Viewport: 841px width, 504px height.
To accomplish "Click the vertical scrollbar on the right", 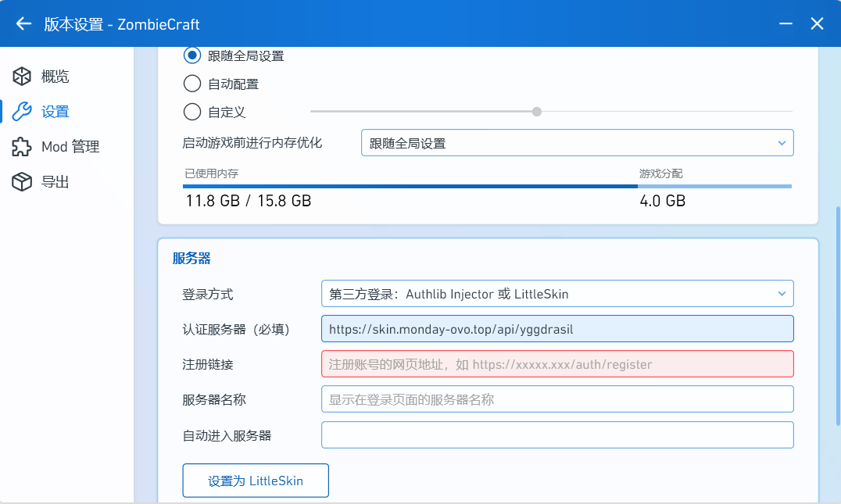I will coord(838,316).
